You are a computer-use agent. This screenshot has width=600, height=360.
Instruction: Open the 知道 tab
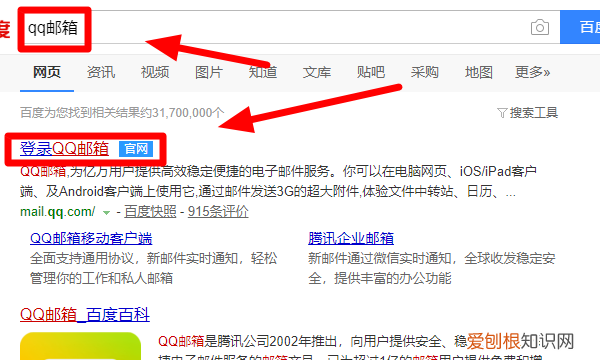(x=263, y=72)
